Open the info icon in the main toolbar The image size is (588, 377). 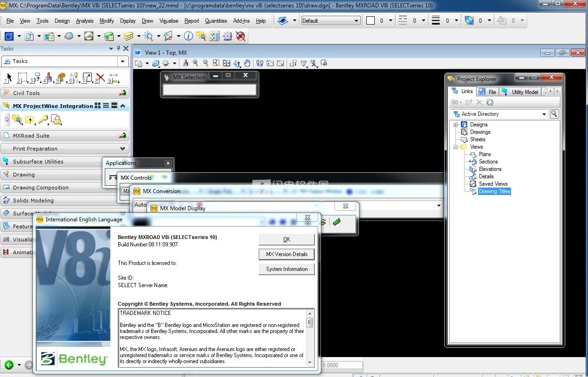(x=188, y=36)
